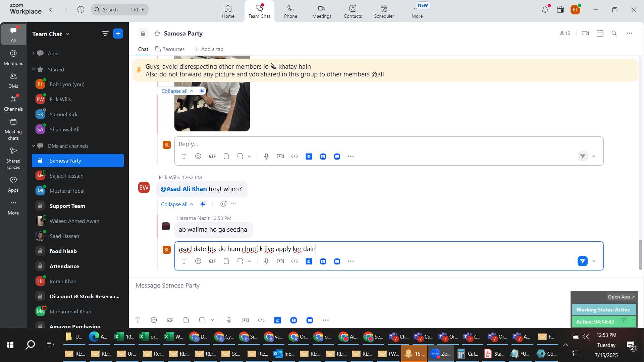Open the channel calendar icon in header
Image resolution: width=644 pixels, height=362 pixels.
click(600, 33)
